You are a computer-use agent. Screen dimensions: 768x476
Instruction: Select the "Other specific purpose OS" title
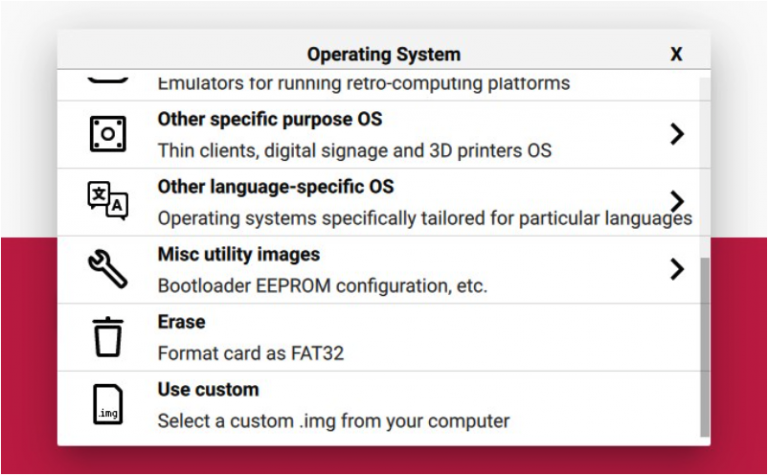coord(269,119)
